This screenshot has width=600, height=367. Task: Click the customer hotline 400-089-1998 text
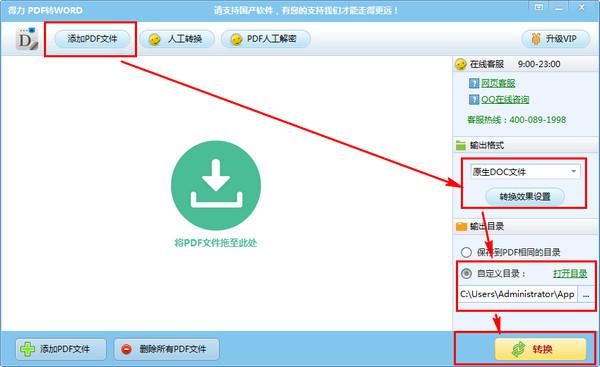(x=538, y=120)
